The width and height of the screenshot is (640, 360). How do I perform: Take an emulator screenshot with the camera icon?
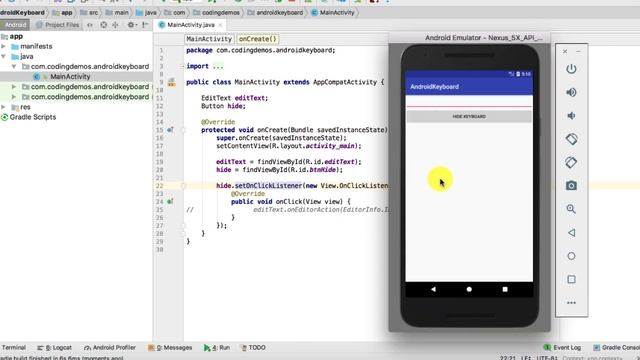(x=571, y=186)
